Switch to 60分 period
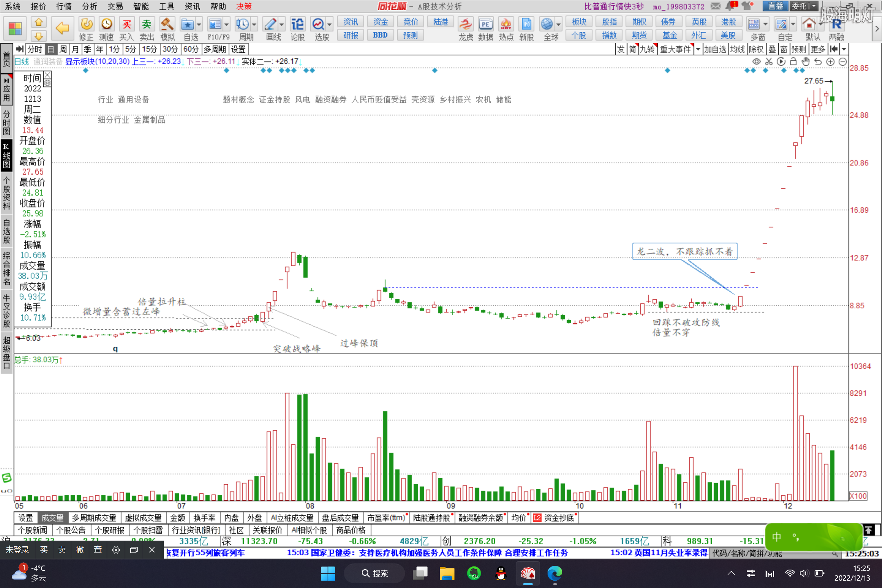The image size is (882, 588). click(191, 49)
